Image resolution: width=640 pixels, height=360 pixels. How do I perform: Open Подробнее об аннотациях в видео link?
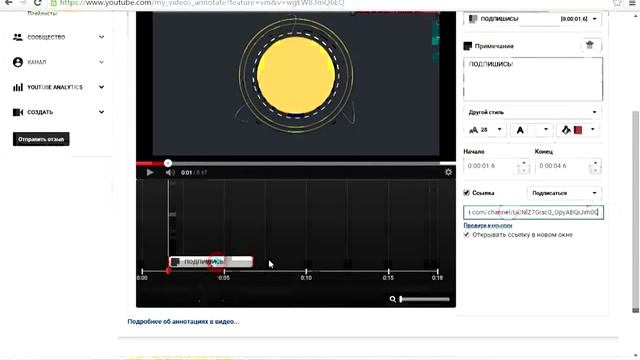point(183,322)
